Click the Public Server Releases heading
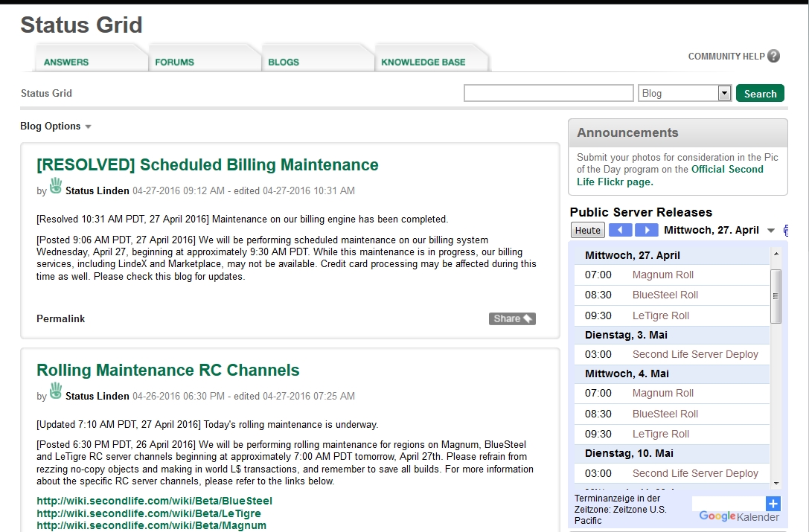 (641, 212)
